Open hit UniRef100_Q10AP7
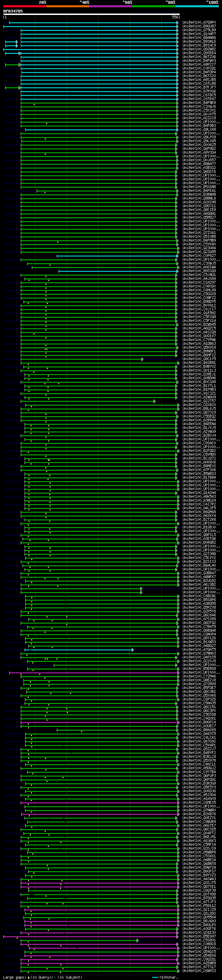 coord(199,34)
